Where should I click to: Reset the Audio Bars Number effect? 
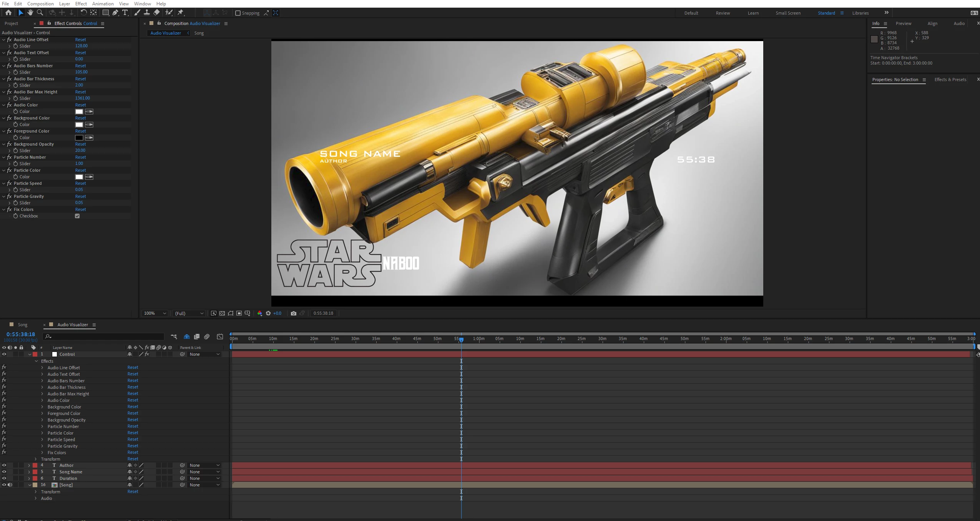tap(80, 66)
